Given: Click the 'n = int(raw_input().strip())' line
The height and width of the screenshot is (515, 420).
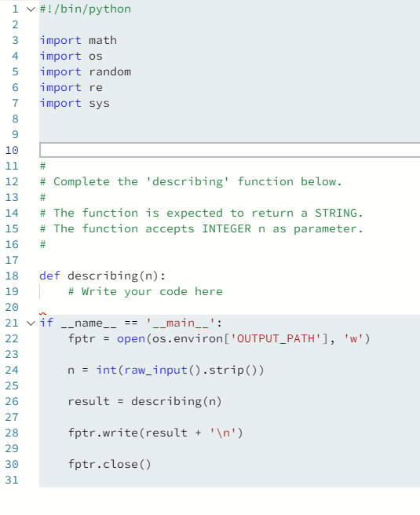Looking at the screenshot, I should click(166, 371).
